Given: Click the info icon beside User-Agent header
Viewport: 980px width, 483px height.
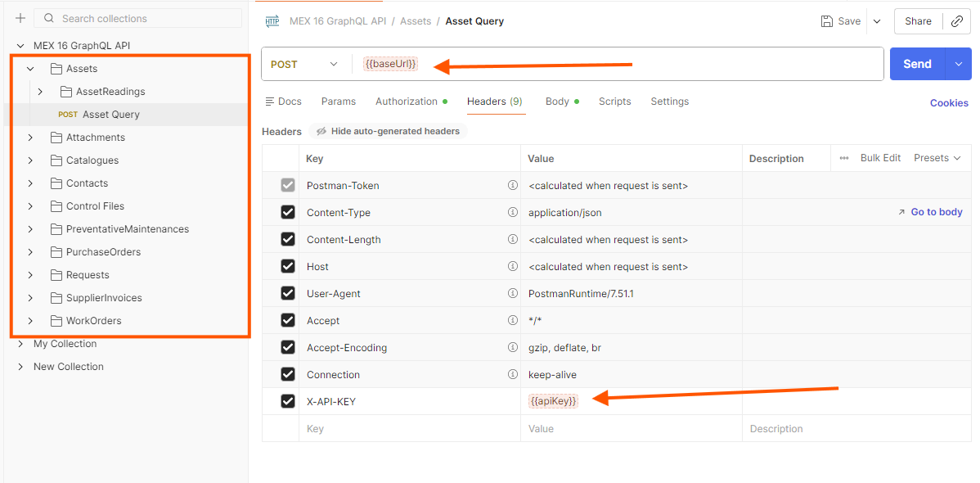Looking at the screenshot, I should tap(513, 293).
